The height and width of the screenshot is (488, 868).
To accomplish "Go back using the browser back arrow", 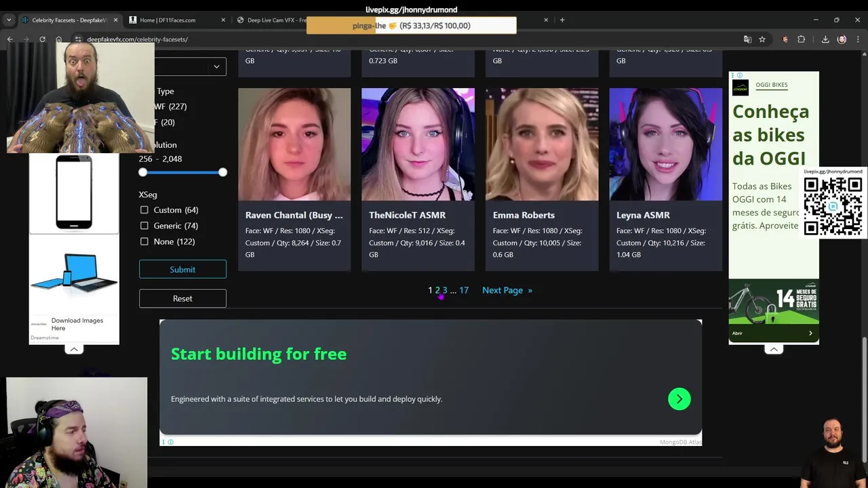I will 9,39.
